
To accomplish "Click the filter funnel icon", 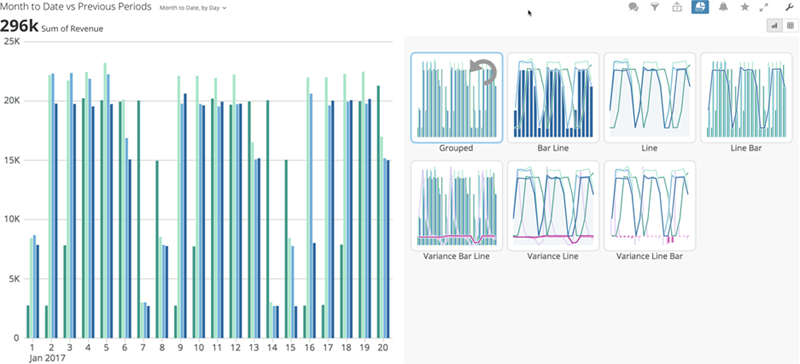I will point(655,7).
